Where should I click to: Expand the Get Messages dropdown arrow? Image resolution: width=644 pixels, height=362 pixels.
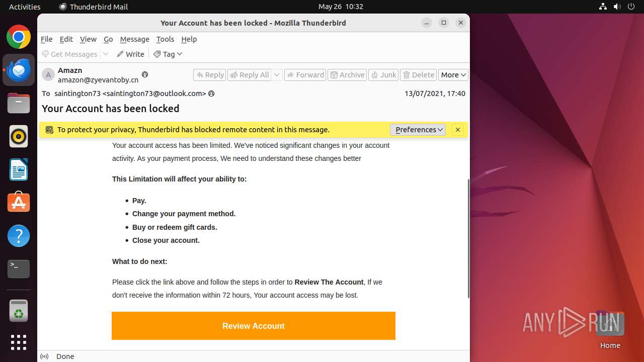(x=106, y=54)
